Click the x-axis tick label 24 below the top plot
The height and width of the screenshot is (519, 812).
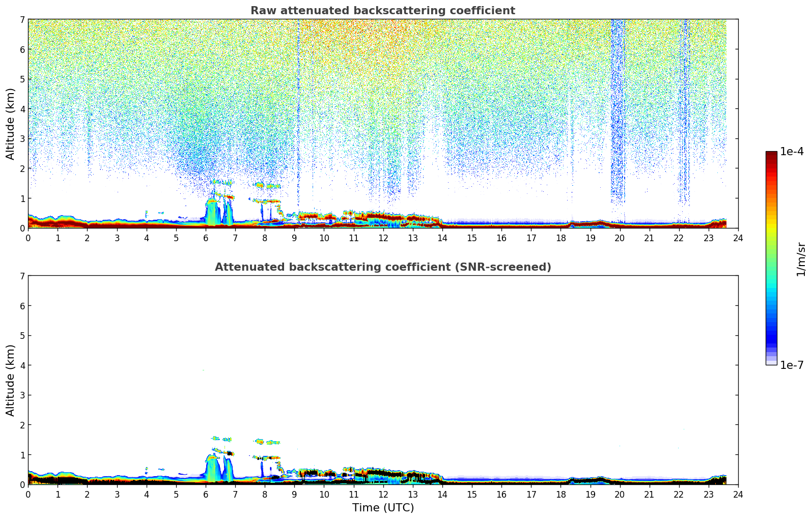tap(738, 238)
